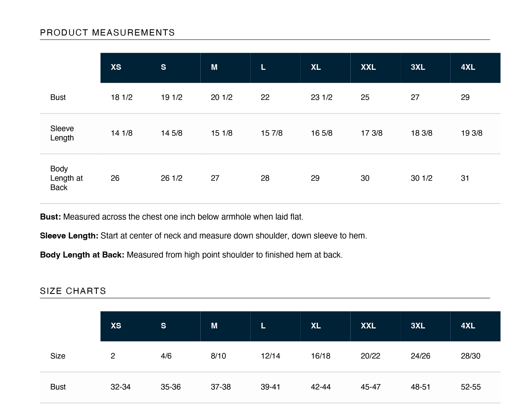530x420 pixels.
Task: Select the 26 1/2 body length value
Action: [171, 178]
